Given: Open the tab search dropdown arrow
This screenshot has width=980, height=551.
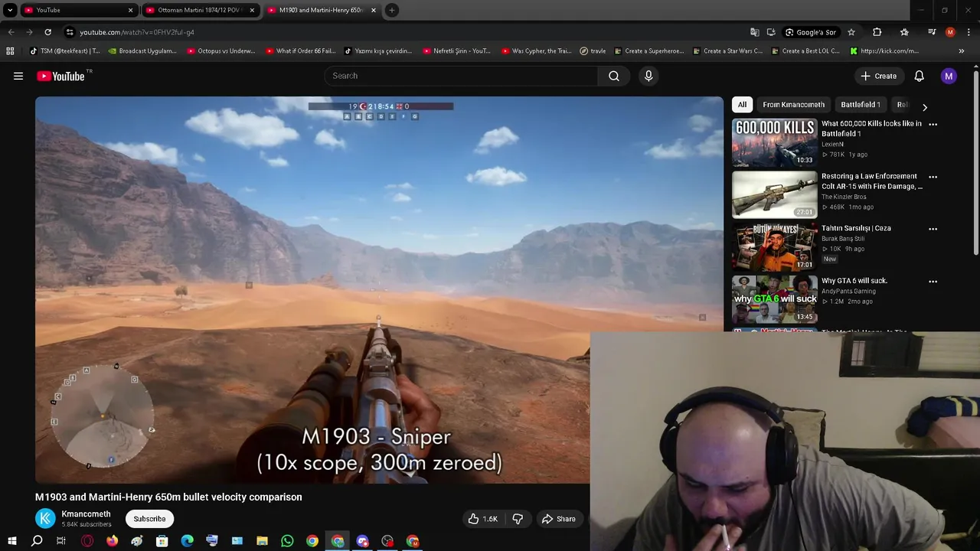Looking at the screenshot, I should click(x=10, y=10).
